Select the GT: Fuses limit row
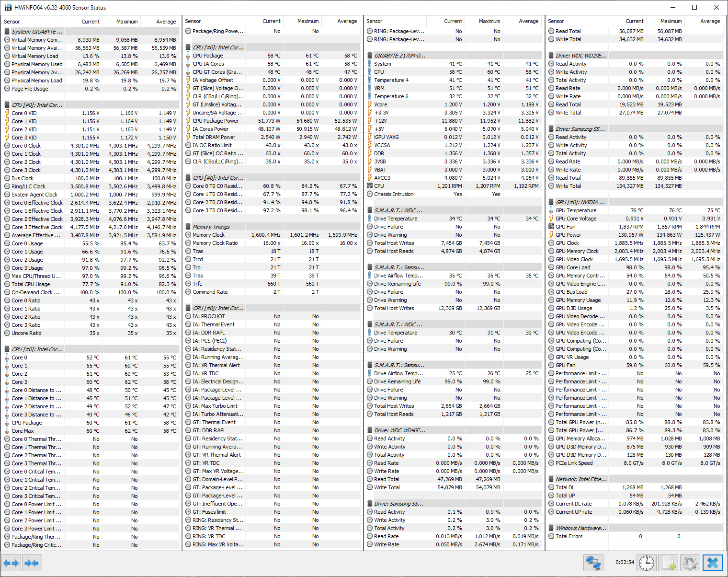Image resolution: width=728 pixels, height=577 pixels. pyautogui.click(x=272, y=512)
